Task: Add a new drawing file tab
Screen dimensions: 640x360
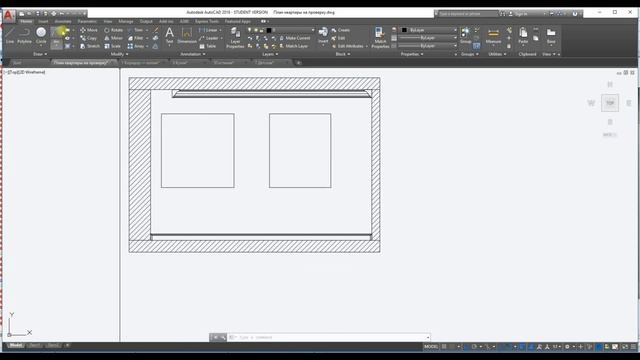Action: (298, 63)
